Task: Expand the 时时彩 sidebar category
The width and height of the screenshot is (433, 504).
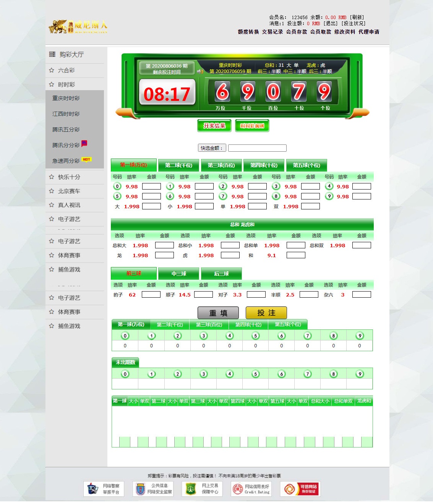Action: point(66,84)
